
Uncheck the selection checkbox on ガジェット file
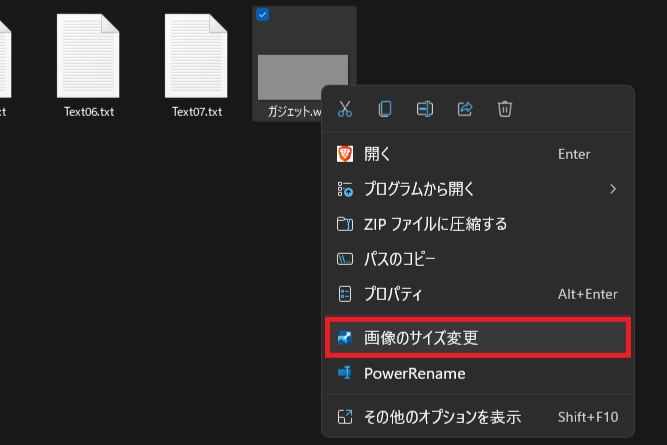pos(262,14)
